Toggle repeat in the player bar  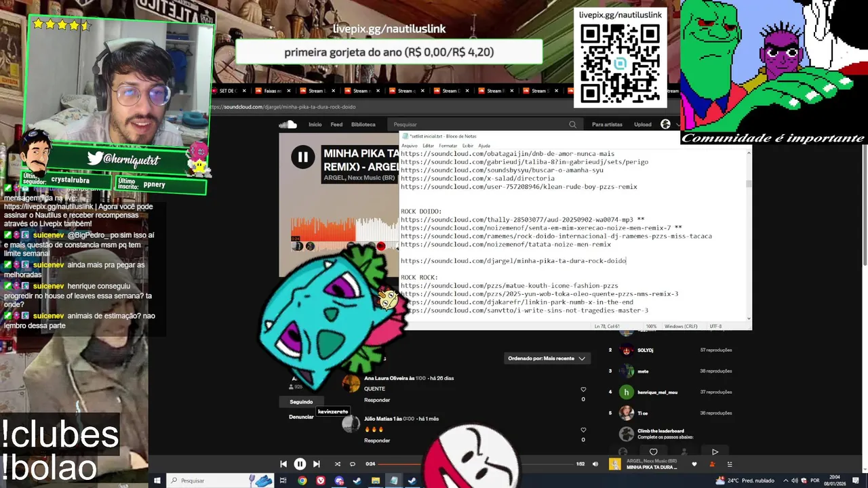pyautogui.click(x=353, y=464)
